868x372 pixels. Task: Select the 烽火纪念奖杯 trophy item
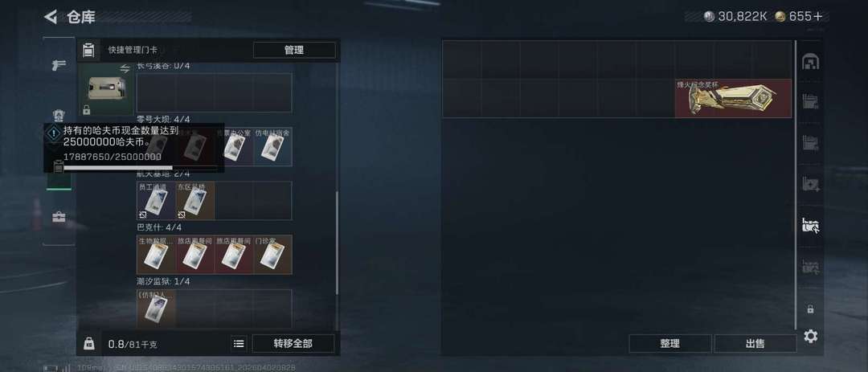(x=733, y=98)
